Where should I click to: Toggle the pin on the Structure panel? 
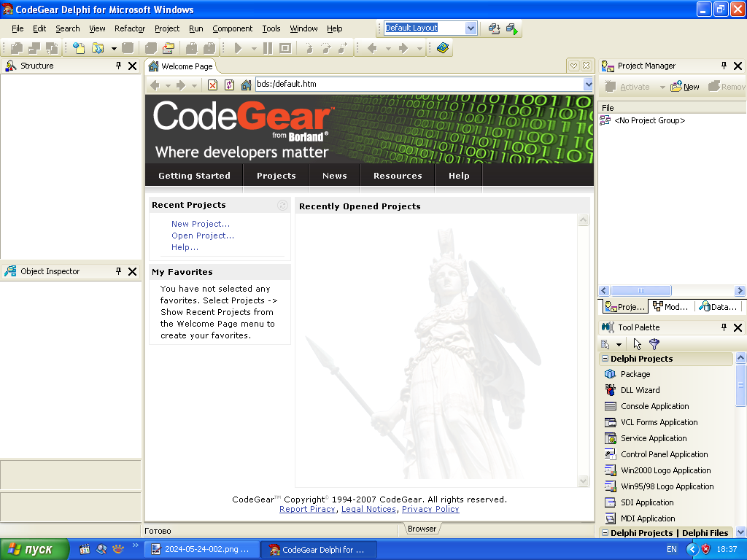pos(119,66)
